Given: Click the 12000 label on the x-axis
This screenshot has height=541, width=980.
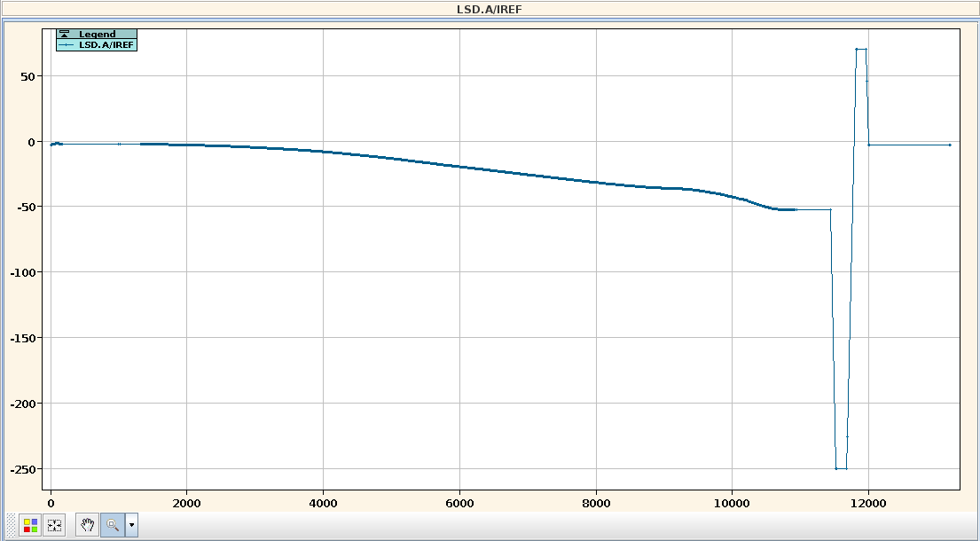Looking at the screenshot, I should pos(868,503).
